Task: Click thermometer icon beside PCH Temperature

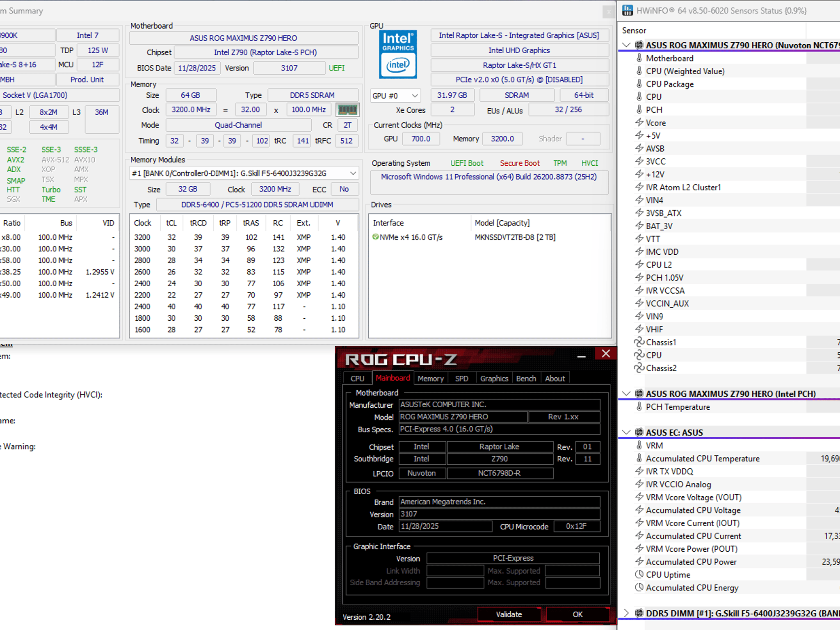Action: pyautogui.click(x=639, y=407)
